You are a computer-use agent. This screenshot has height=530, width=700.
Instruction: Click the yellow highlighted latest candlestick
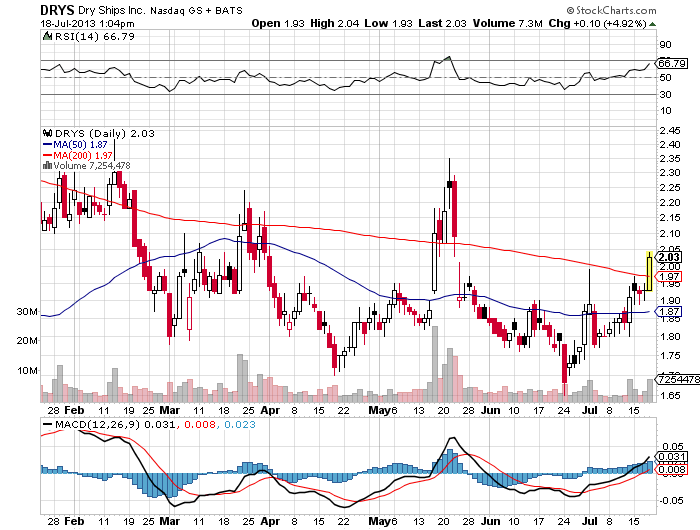point(649,271)
